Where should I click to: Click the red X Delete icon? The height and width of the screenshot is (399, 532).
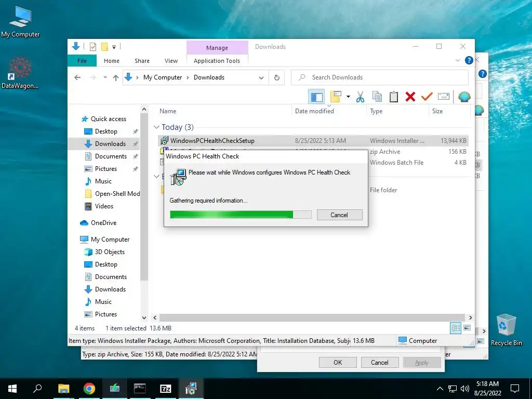point(410,97)
